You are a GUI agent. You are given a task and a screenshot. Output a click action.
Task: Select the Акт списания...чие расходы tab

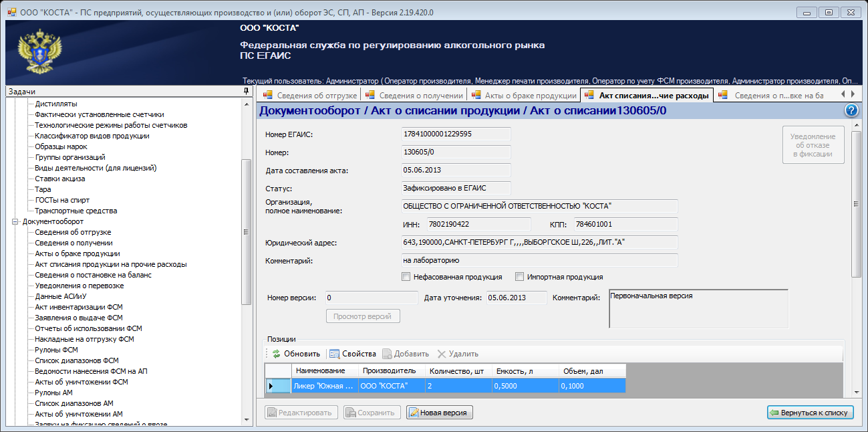coord(647,96)
